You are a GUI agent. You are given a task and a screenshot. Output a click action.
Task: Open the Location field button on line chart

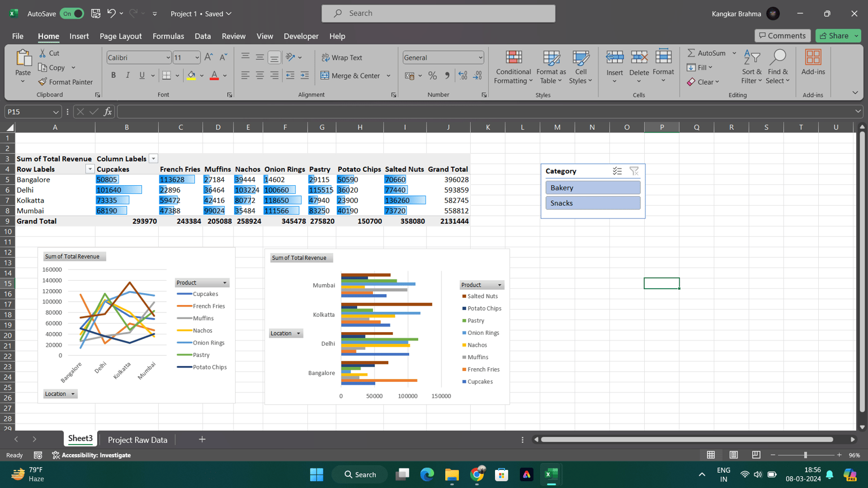pyautogui.click(x=60, y=394)
